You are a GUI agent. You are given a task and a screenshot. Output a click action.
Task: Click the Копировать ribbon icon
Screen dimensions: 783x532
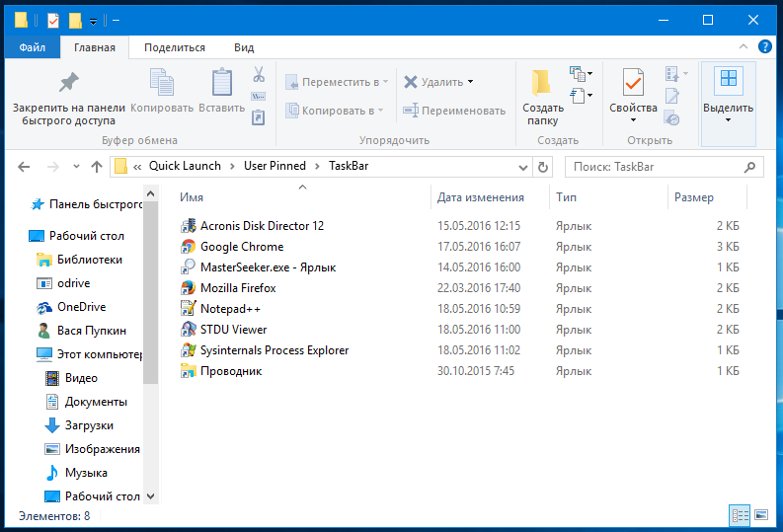point(162,82)
